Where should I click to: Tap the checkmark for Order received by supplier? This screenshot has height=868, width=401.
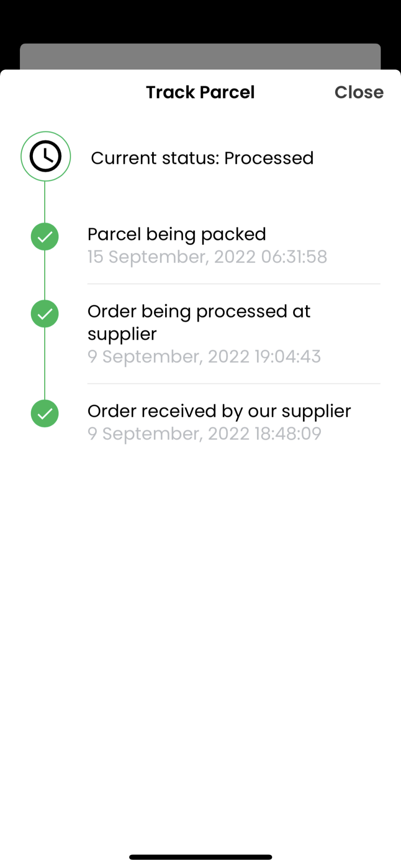click(x=45, y=413)
